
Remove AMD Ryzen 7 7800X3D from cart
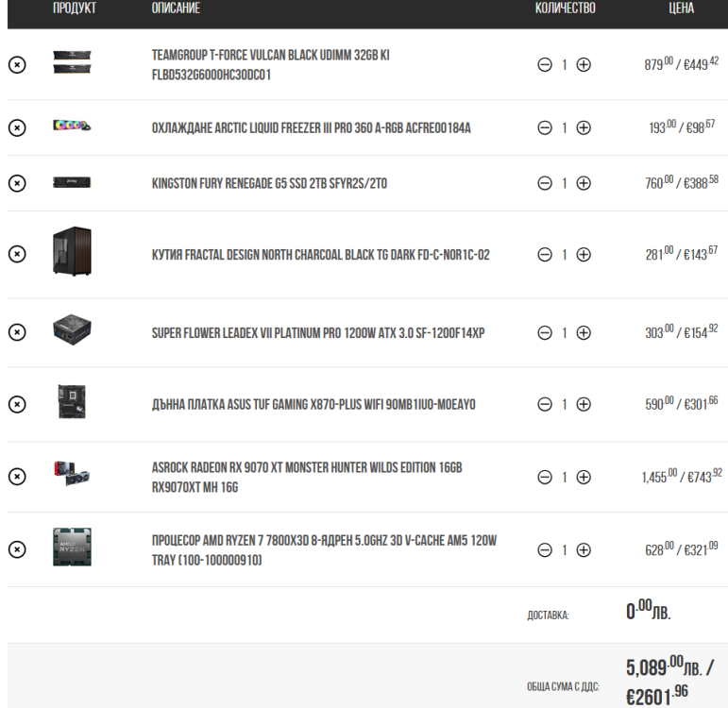(x=17, y=549)
